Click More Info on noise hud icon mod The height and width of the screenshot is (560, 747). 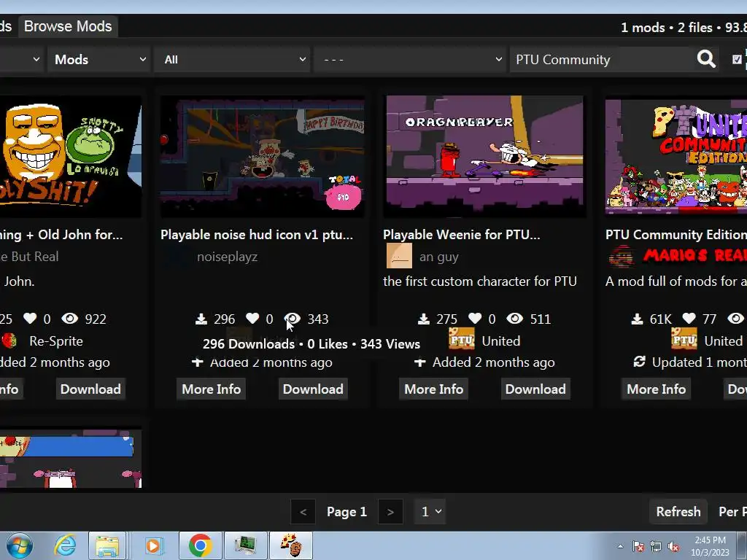(x=211, y=389)
